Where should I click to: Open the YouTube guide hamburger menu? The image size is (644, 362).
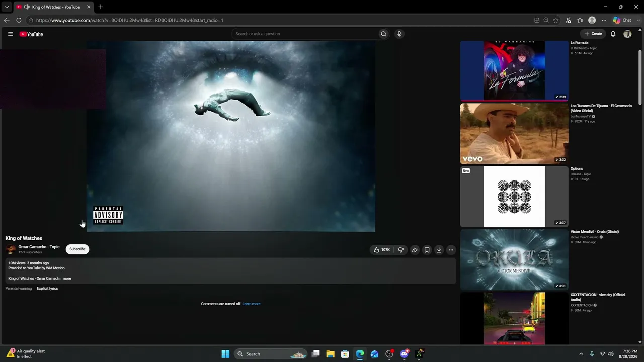(x=10, y=34)
